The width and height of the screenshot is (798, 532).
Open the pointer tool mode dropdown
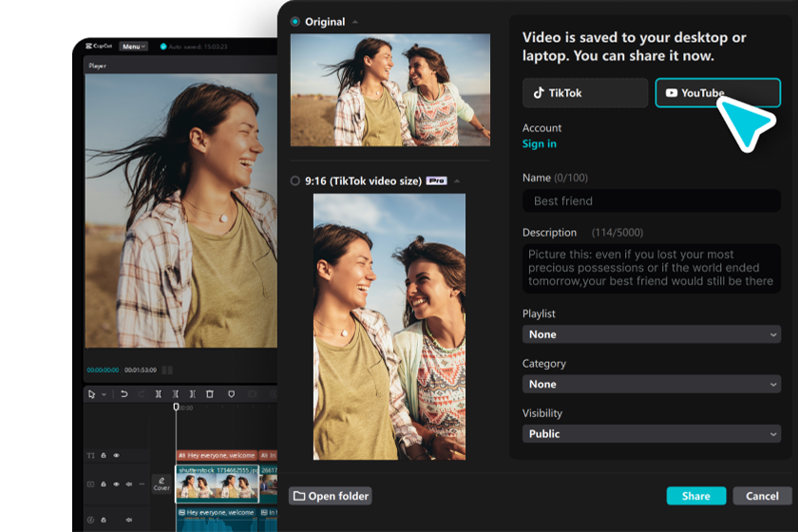click(104, 394)
